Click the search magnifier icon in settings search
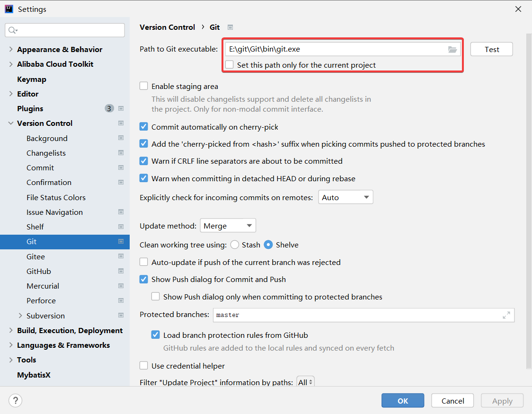Viewport: 532px width, 414px height. (x=13, y=30)
